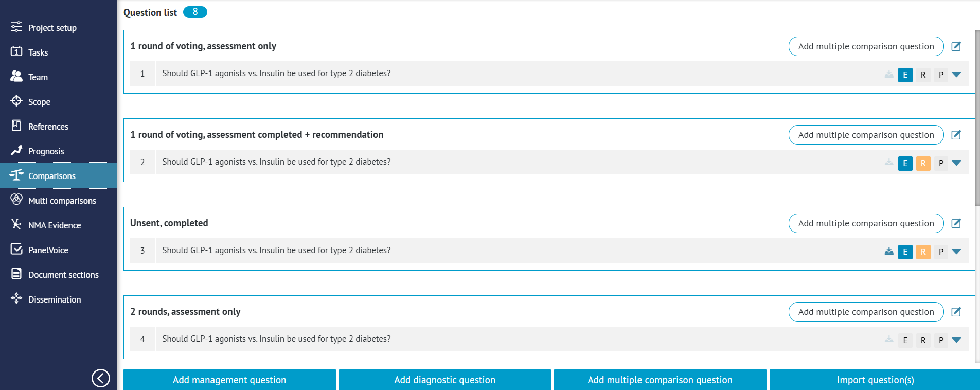The width and height of the screenshot is (980, 390).
Task: Expand the dropdown arrow for question 3
Action: [x=956, y=252]
